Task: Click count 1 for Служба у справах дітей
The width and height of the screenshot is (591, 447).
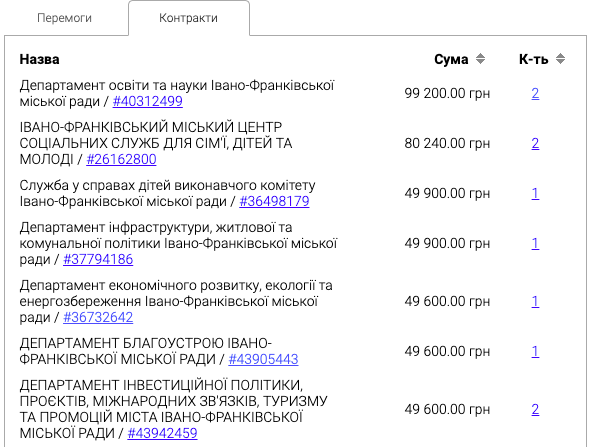Action: click(x=535, y=193)
